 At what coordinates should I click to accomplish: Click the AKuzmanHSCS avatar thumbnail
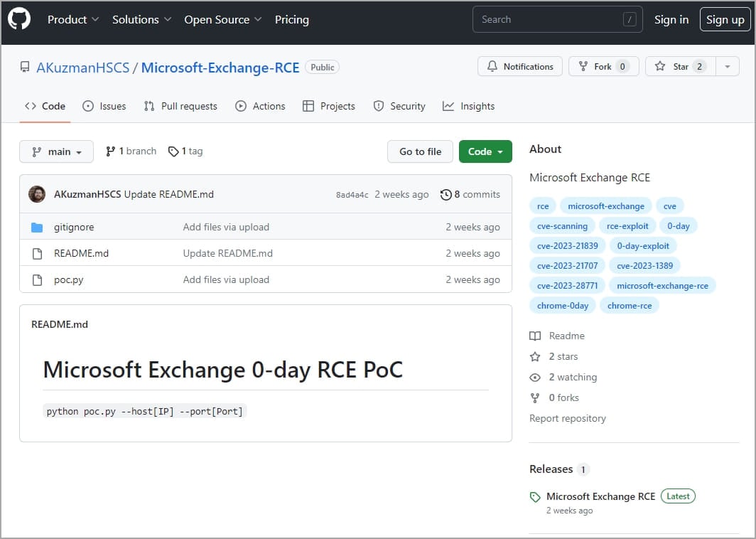(37, 194)
